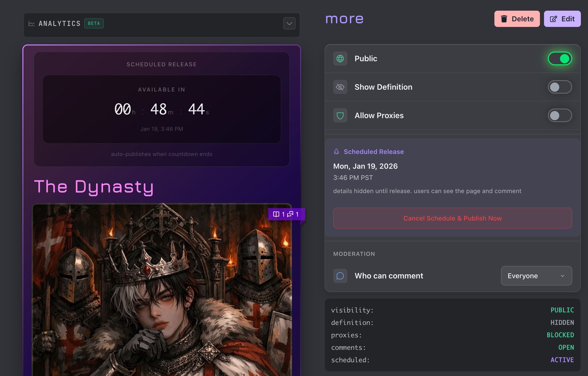The width and height of the screenshot is (588, 376).
Task: Turn off the Public toggle
Action: (560, 59)
